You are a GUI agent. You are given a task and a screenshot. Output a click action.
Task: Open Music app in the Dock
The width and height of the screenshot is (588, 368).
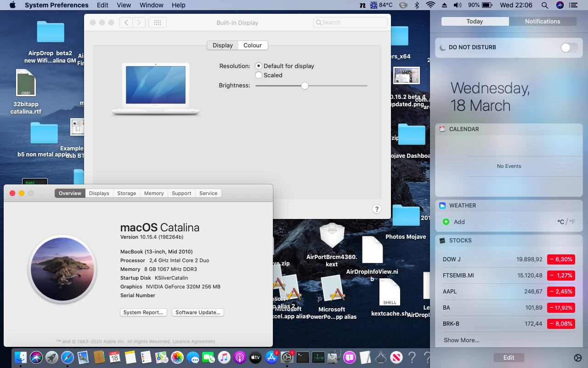coord(224,357)
